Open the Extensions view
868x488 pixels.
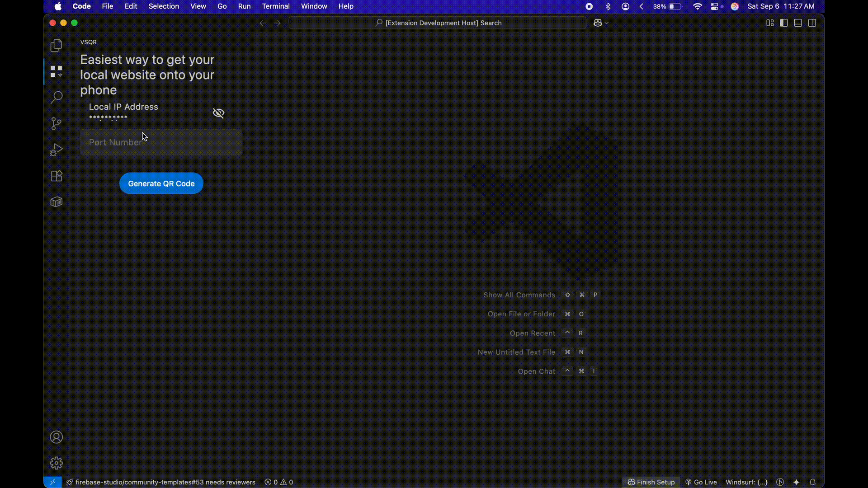click(x=56, y=176)
